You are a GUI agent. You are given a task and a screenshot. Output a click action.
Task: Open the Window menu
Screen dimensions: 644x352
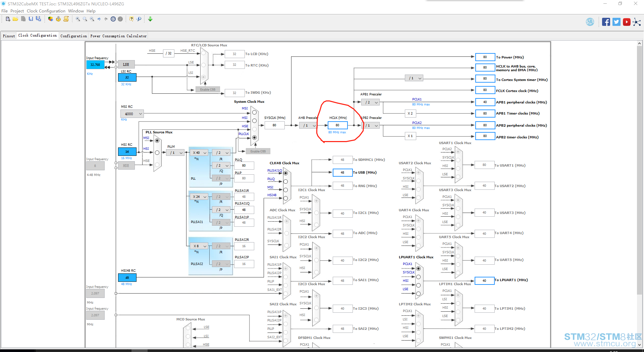(x=76, y=11)
